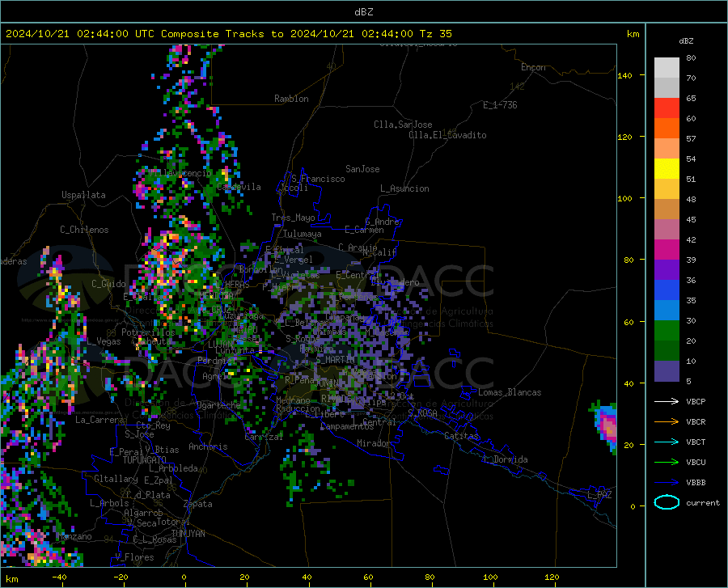Click the blue VBBB arrow icon
The image size is (728, 588).
pyautogui.click(x=667, y=482)
